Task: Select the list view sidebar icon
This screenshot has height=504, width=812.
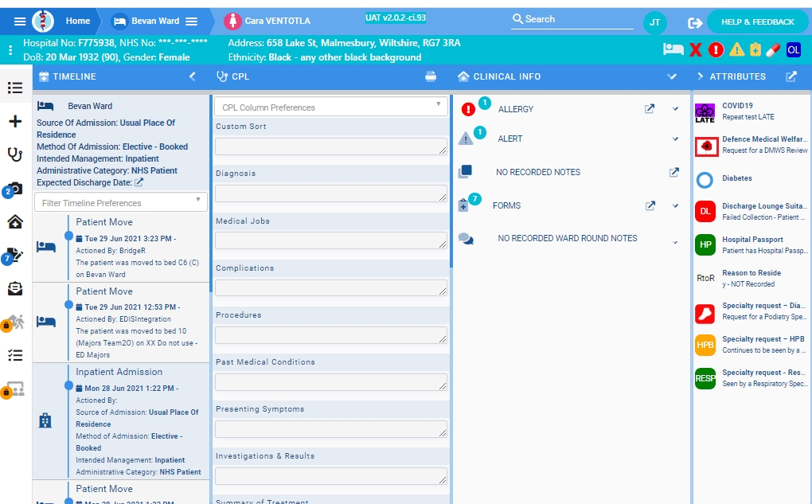Action: pos(15,88)
